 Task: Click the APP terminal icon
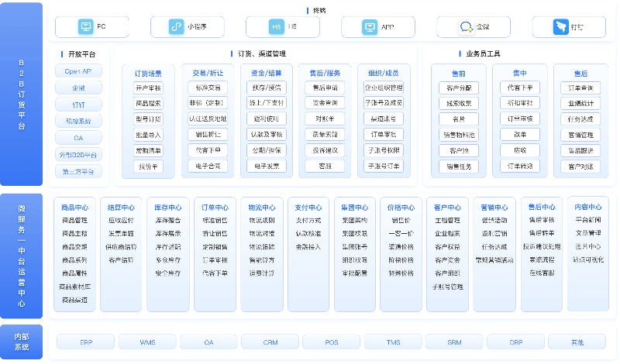(x=370, y=27)
